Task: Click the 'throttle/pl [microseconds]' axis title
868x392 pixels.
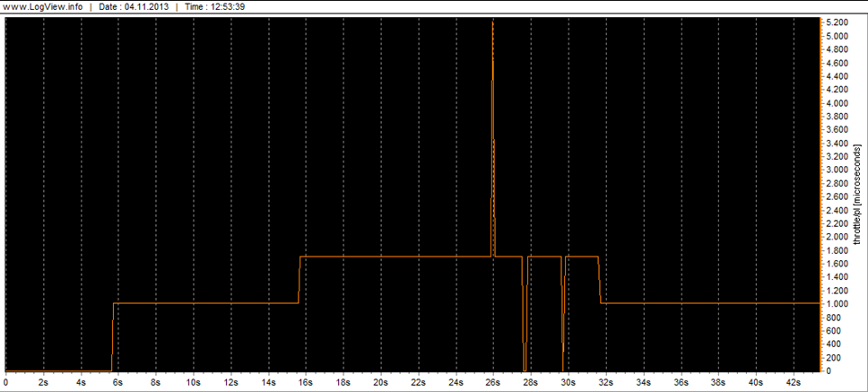Action: point(857,196)
